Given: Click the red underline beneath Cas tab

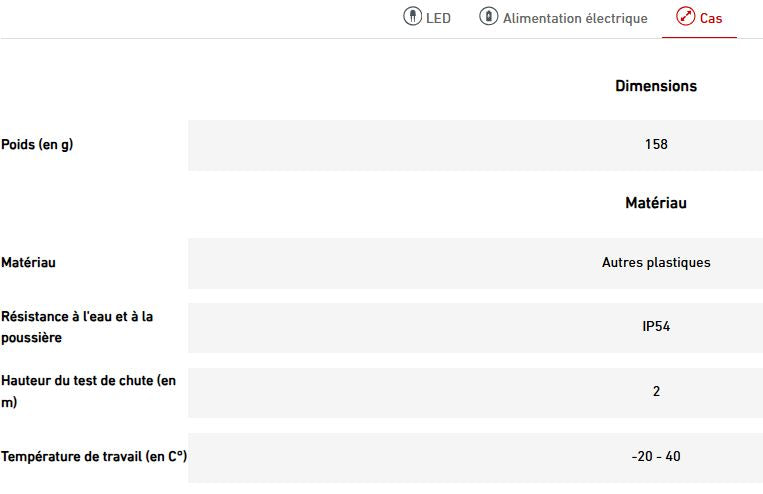Looking at the screenshot, I should click(x=699, y=37).
